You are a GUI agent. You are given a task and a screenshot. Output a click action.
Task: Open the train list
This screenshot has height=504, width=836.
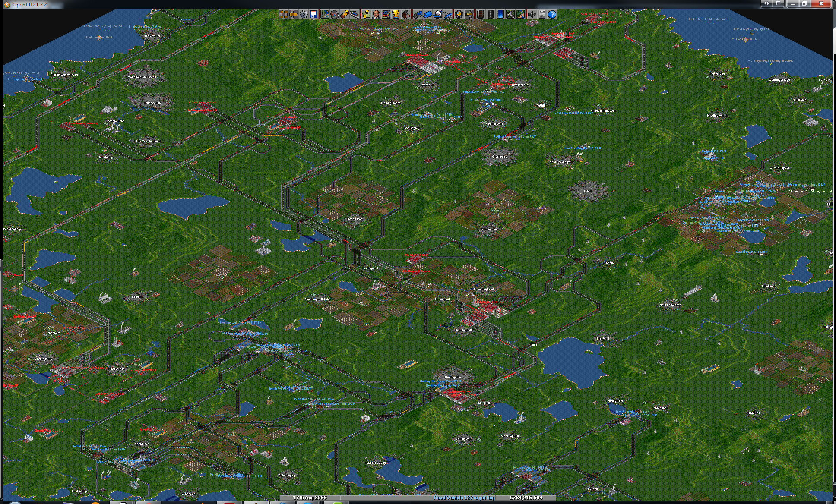click(418, 14)
